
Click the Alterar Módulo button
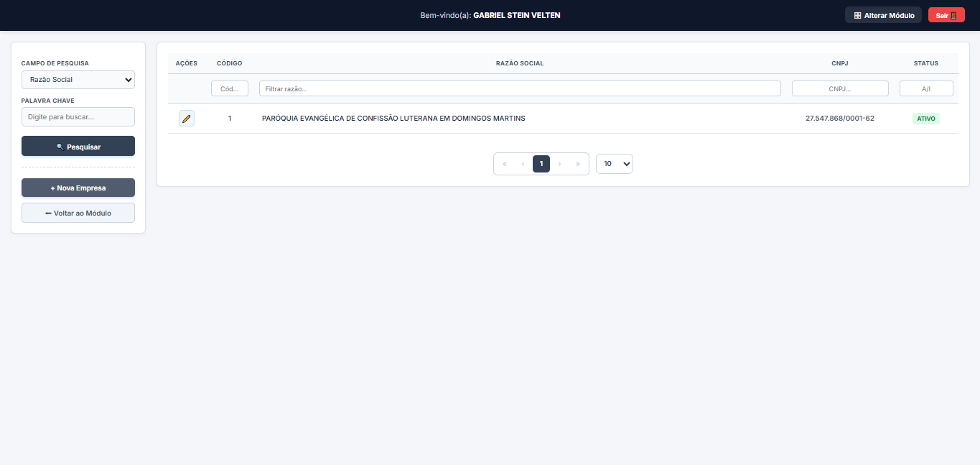883,15
